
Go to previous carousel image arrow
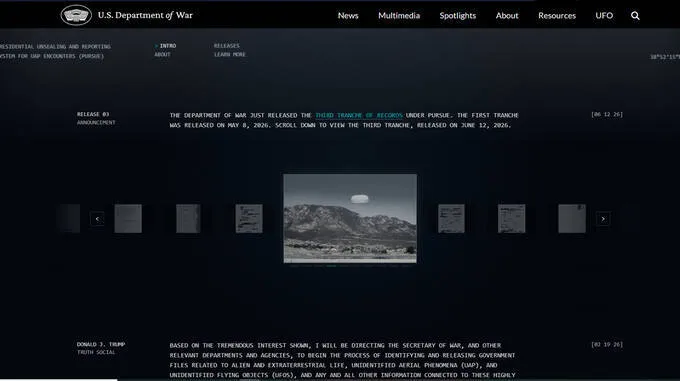(x=97, y=219)
